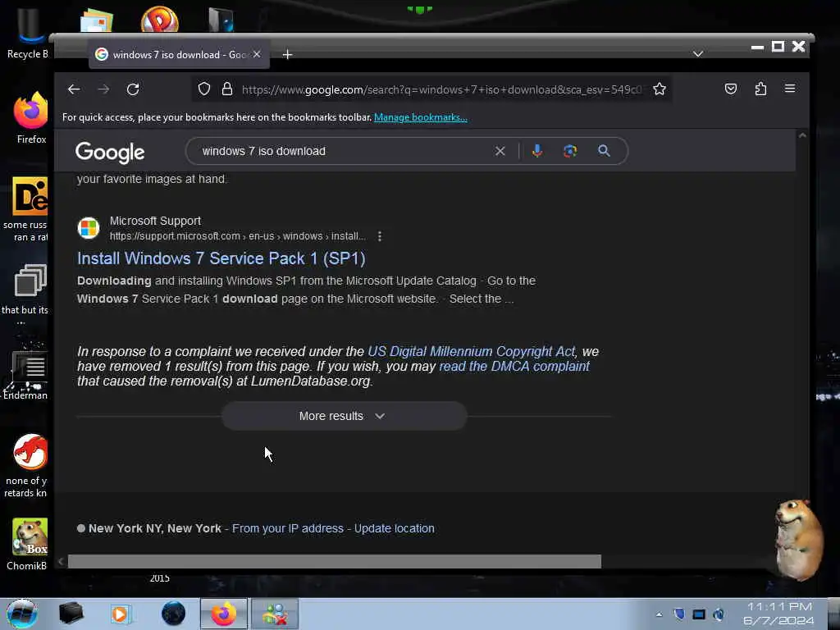The height and width of the screenshot is (630, 840).
Task: Focus the Google search box
Action: pyautogui.click(x=343, y=151)
